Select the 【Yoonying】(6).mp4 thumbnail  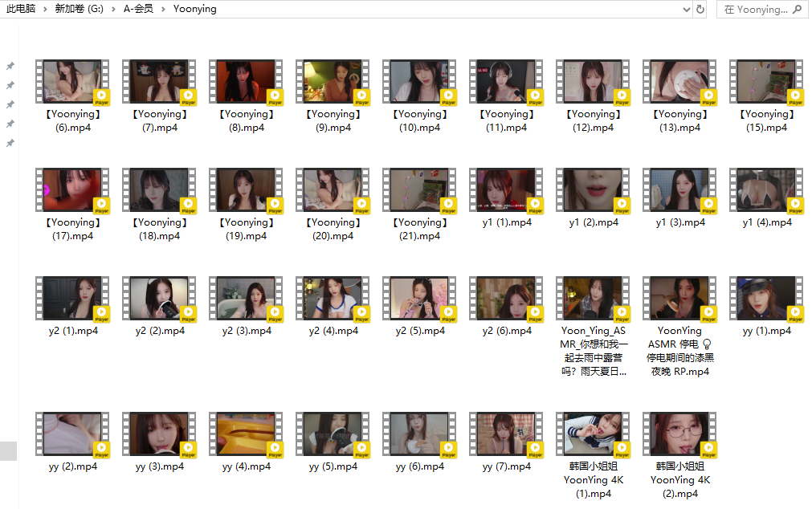coord(73,82)
